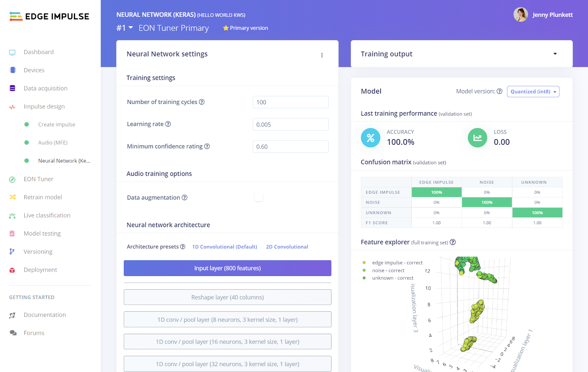588x372 pixels.
Task: Go to Devices page
Action: [x=34, y=70]
